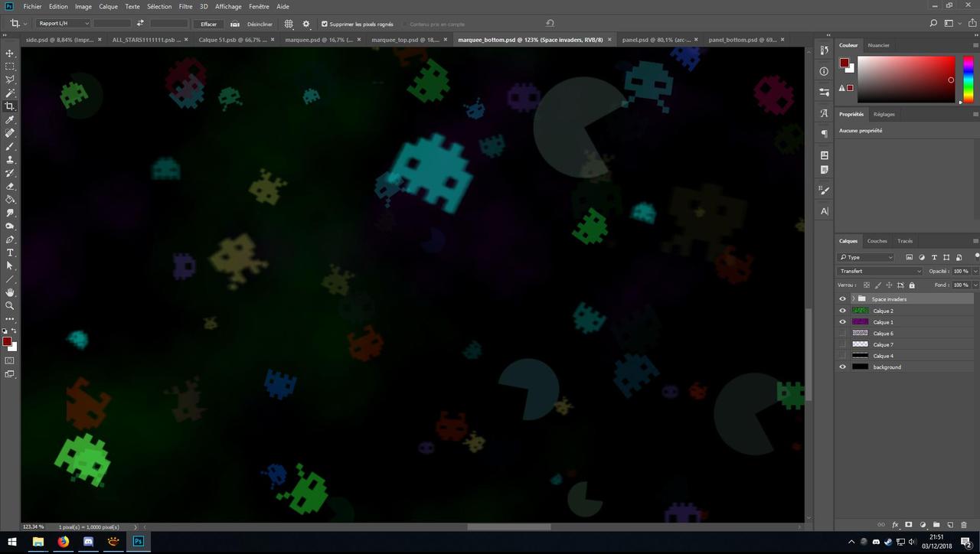This screenshot has width=980, height=554.
Task: Click the search magnifier in options bar
Action: point(933,24)
